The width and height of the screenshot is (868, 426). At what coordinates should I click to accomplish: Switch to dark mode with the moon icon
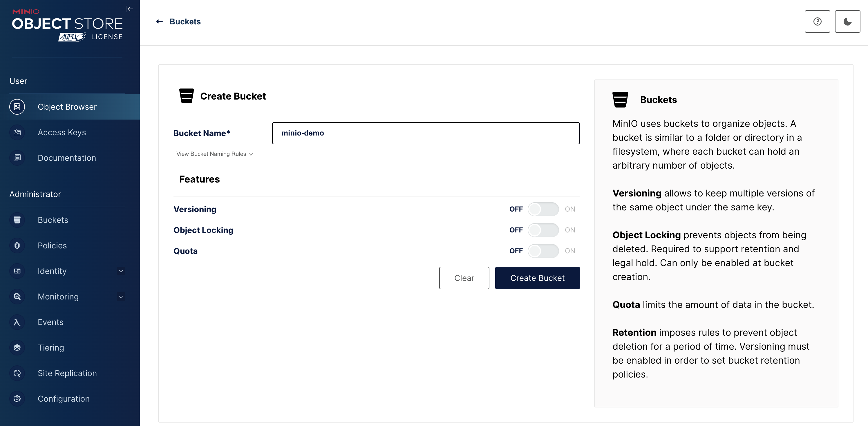click(847, 21)
